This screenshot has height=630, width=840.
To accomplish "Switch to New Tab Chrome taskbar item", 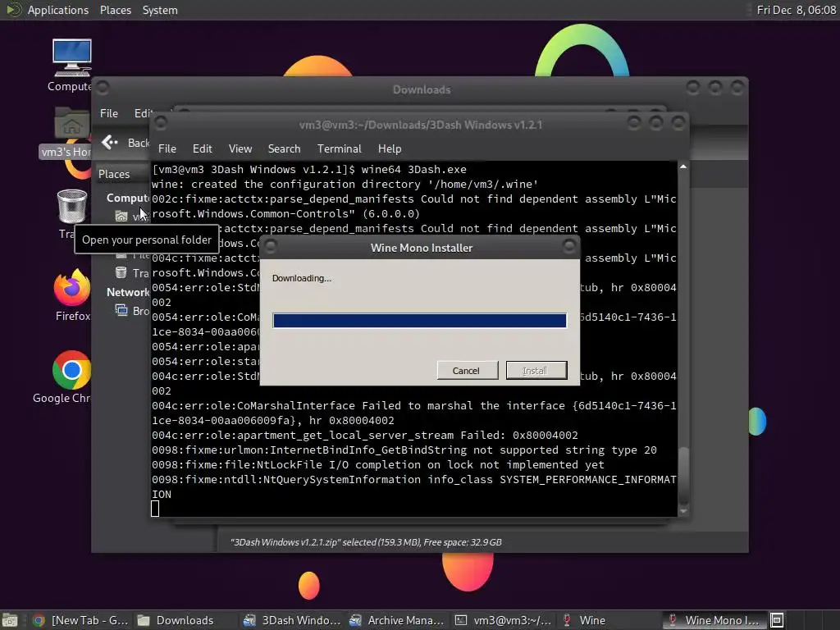I will 80,620.
